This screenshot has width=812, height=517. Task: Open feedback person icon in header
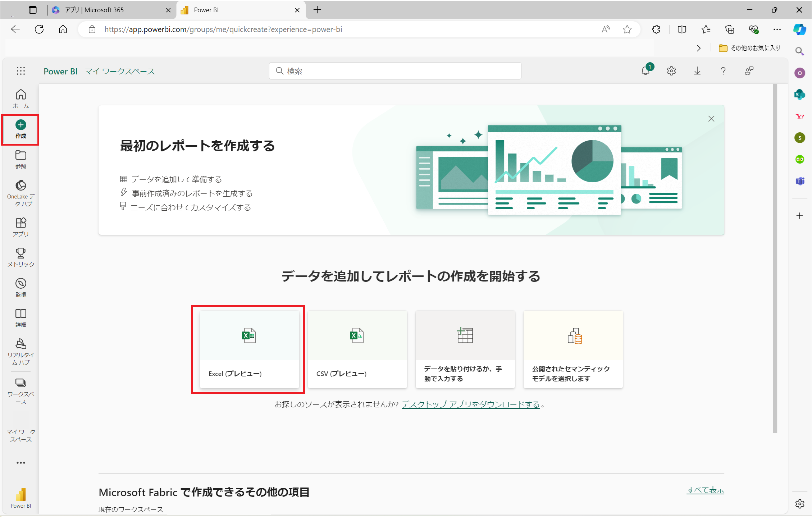pyautogui.click(x=749, y=71)
